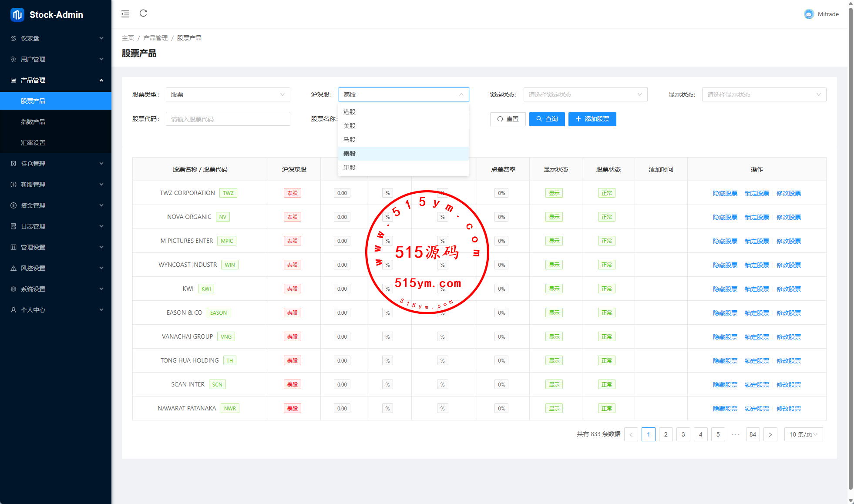Click the 股票代码 input field
Viewport: 854px width, 504px height.
click(228, 119)
